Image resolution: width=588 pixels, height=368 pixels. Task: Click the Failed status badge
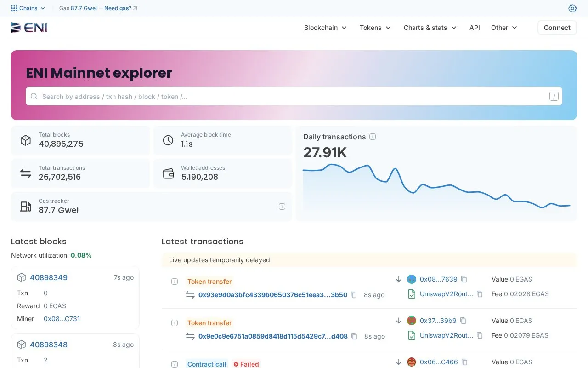pos(246,364)
